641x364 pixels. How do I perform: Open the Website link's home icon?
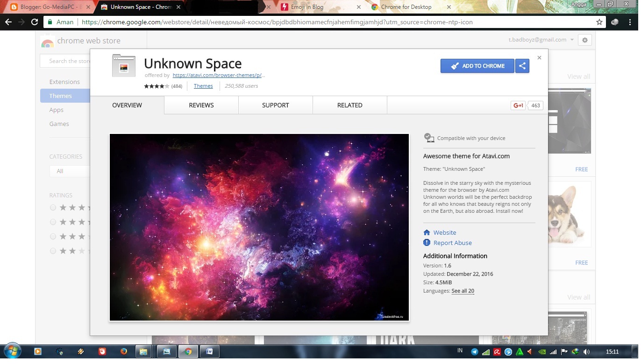click(x=426, y=232)
